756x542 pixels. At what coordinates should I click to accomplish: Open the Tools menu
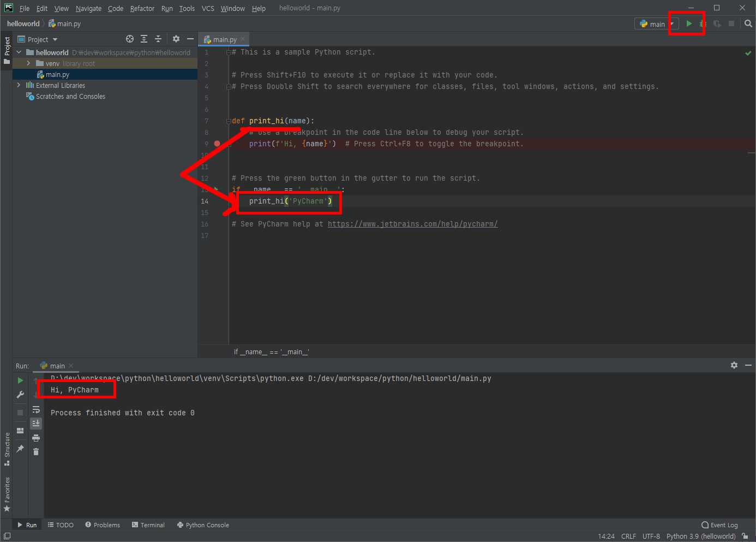187,8
